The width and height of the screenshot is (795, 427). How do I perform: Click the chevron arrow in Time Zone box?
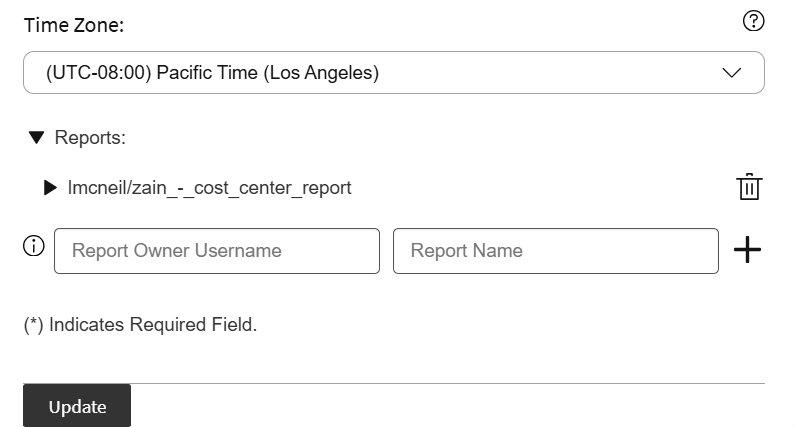[731, 73]
